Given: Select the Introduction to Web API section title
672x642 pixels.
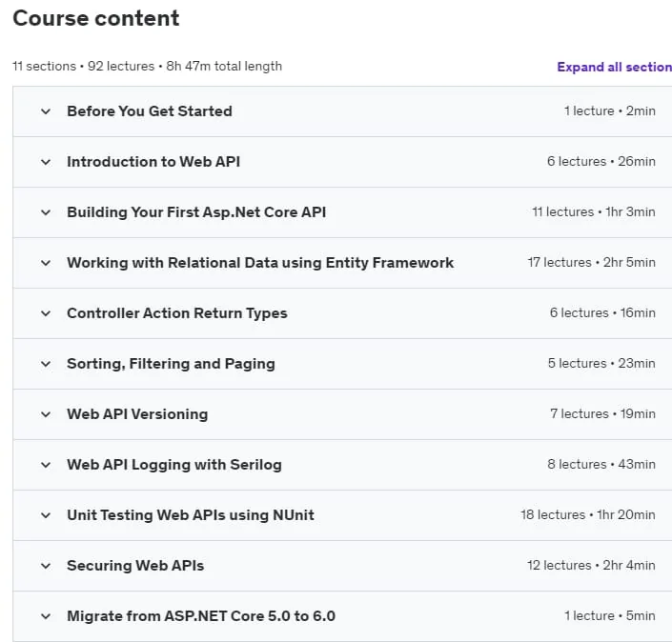Looking at the screenshot, I should (x=153, y=162).
